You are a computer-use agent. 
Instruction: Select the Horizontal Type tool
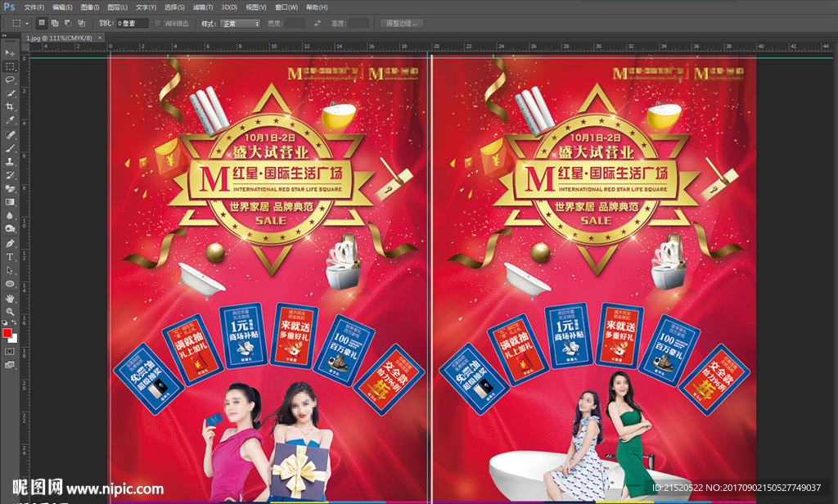(10, 257)
